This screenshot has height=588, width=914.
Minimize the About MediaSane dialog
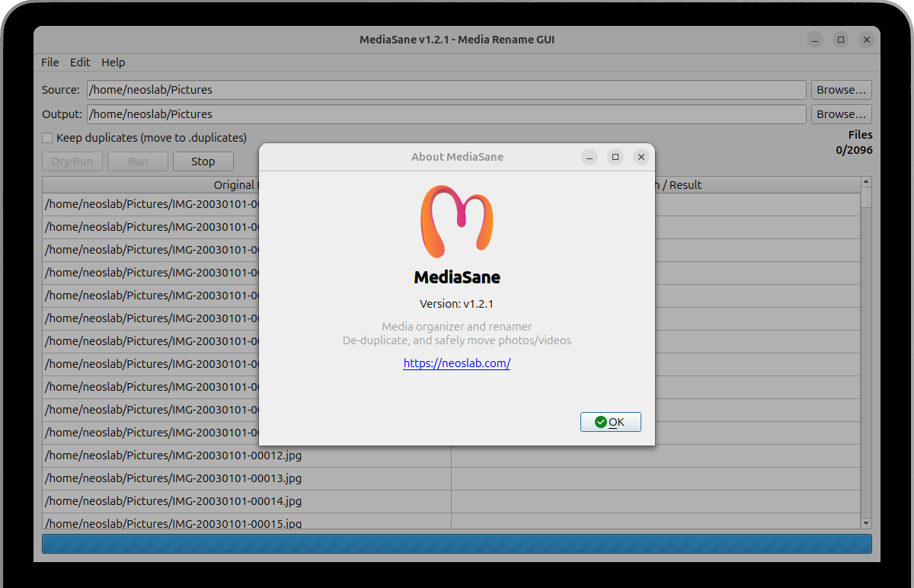(590, 157)
